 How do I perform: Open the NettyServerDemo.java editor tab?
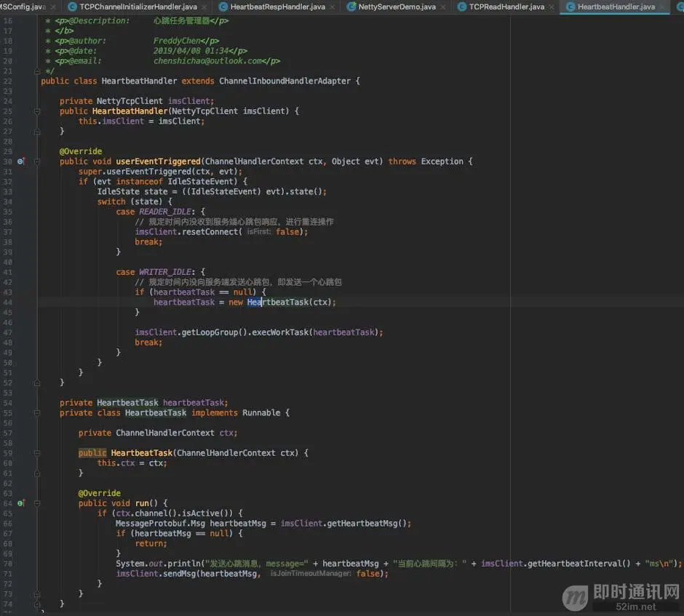coord(397,7)
